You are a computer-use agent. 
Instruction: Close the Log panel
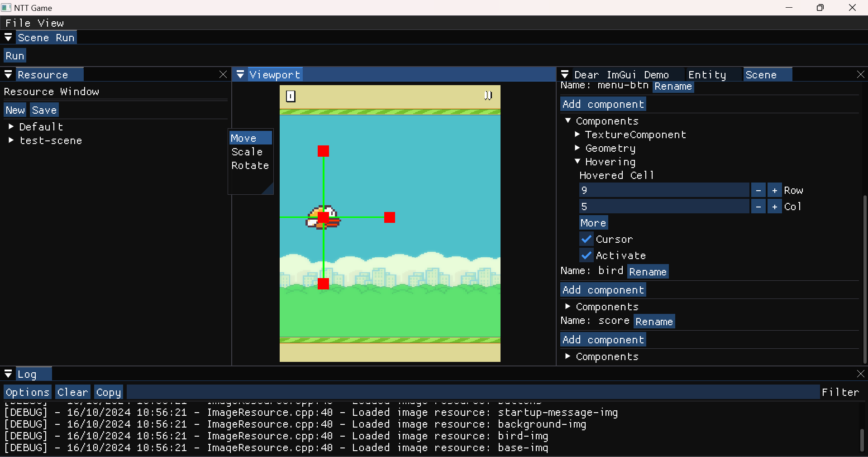[861, 374]
